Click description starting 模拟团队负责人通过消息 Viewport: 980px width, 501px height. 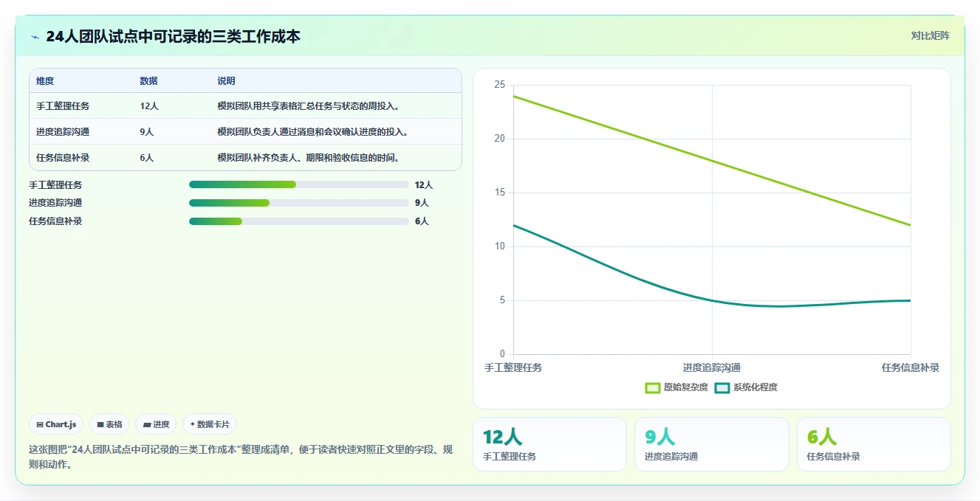click(x=313, y=132)
